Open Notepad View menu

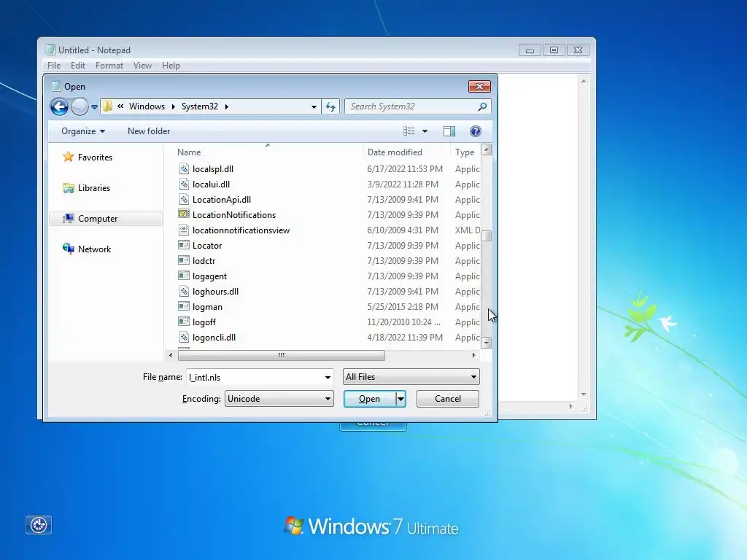coord(142,66)
